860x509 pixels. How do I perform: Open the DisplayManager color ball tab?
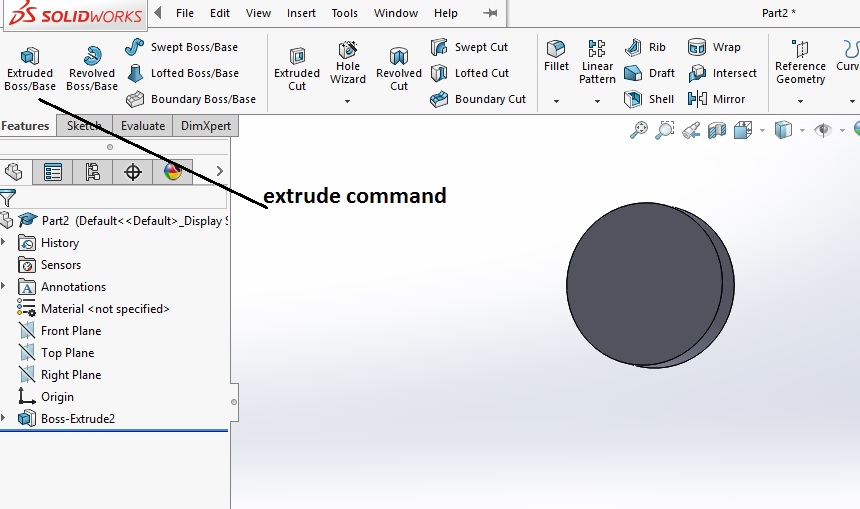point(173,172)
